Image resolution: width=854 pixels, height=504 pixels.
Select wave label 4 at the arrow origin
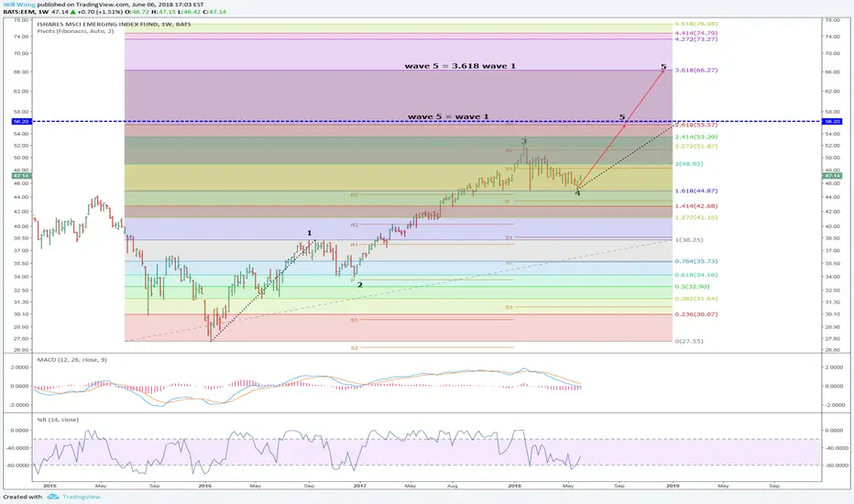[578, 193]
